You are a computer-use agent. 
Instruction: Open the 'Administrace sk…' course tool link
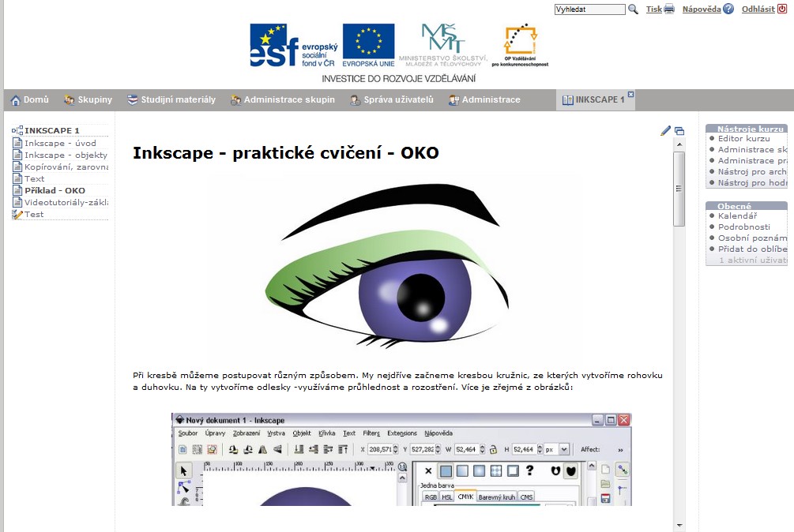pyautogui.click(x=752, y=150)
